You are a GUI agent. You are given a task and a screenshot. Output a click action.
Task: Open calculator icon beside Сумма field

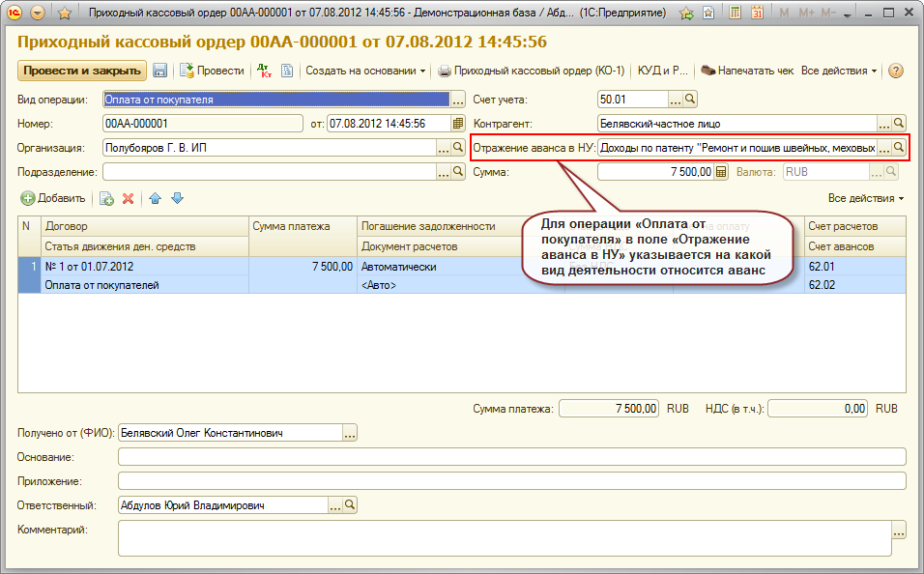click(x=720, y=172)
